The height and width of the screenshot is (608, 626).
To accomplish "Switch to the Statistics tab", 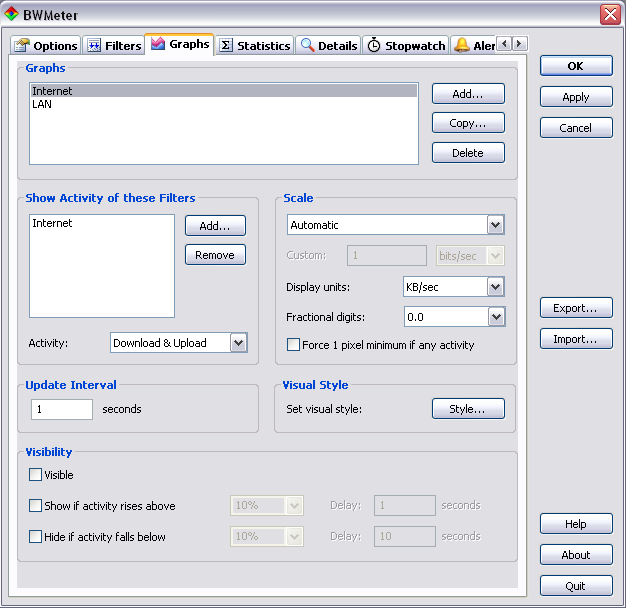I will coord(255,46).
